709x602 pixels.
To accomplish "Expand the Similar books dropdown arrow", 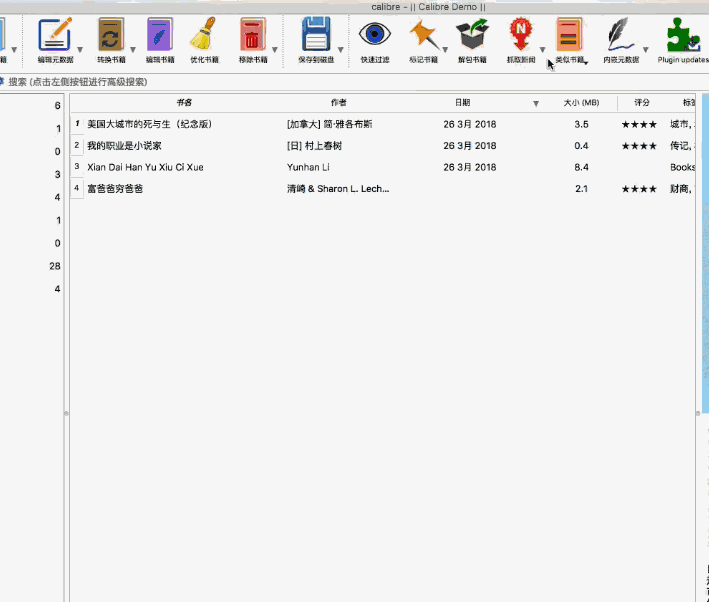I will click(x=586, y=63).
